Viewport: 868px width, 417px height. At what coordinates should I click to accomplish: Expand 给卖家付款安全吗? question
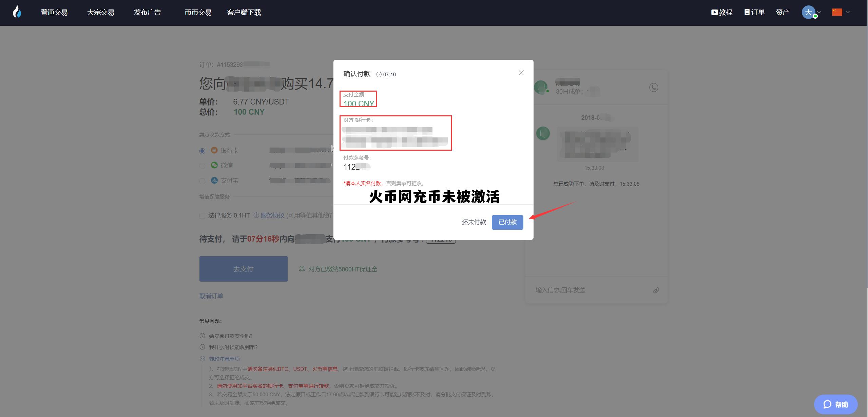coord(231,336)
